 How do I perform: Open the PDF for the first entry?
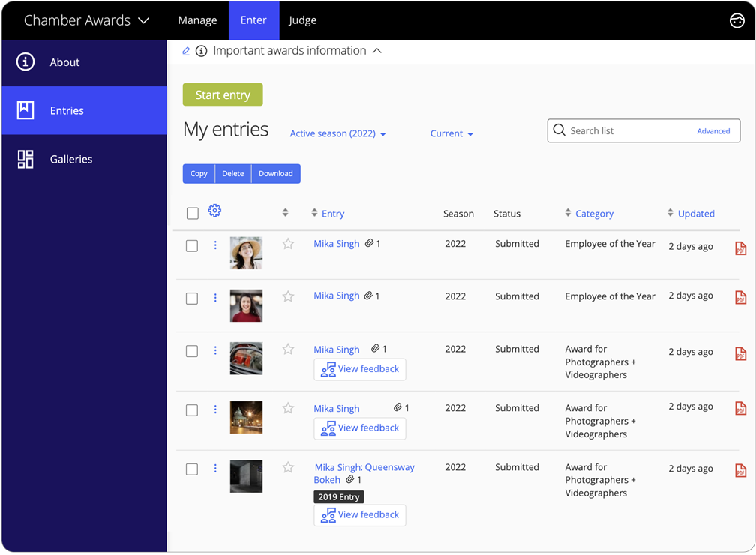(740, 247)
